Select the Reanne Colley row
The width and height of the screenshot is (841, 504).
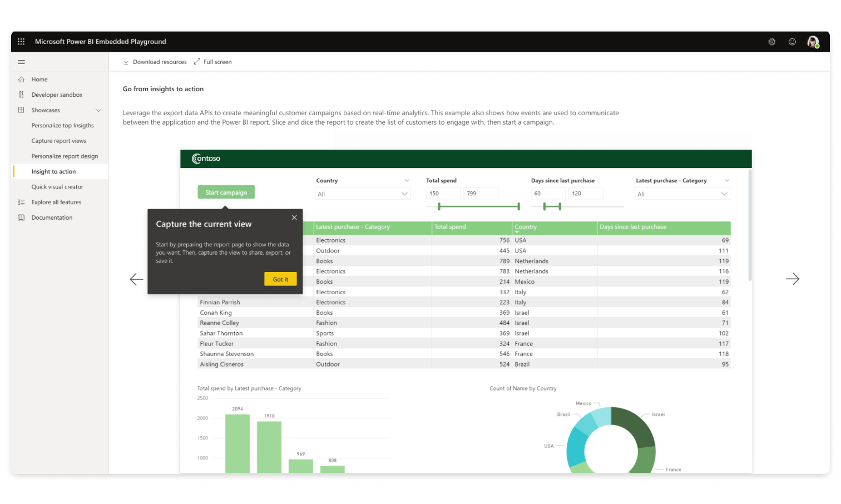click(464, 323)
